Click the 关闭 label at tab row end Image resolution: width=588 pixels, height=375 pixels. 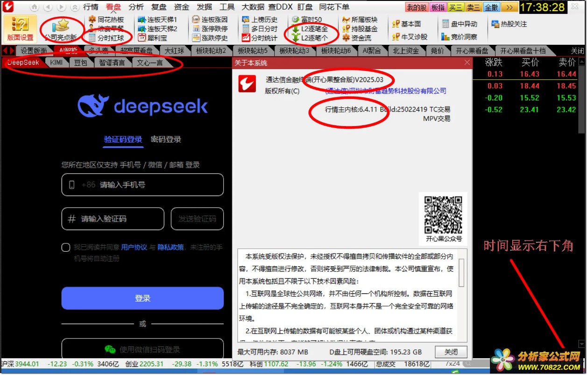577,50
